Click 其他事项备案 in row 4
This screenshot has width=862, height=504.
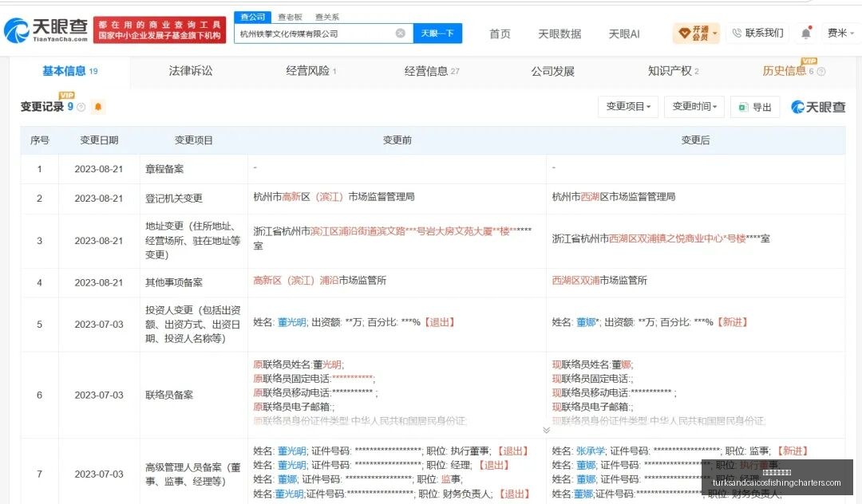pyautogui.click(x=174, y=283)
